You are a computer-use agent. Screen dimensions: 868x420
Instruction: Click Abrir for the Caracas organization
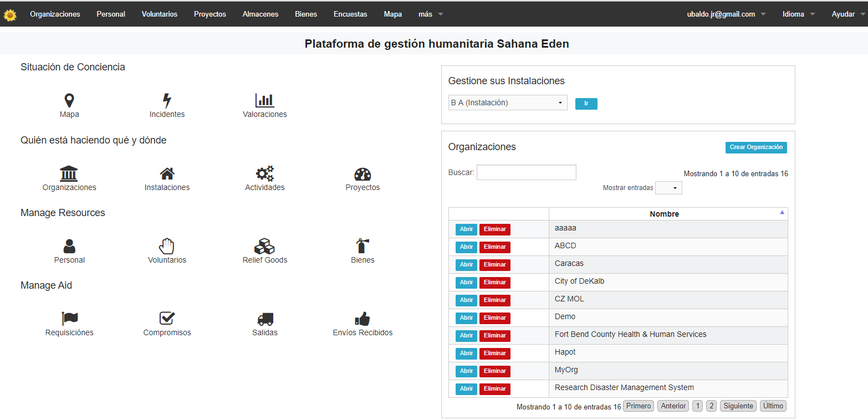point(466,265)
